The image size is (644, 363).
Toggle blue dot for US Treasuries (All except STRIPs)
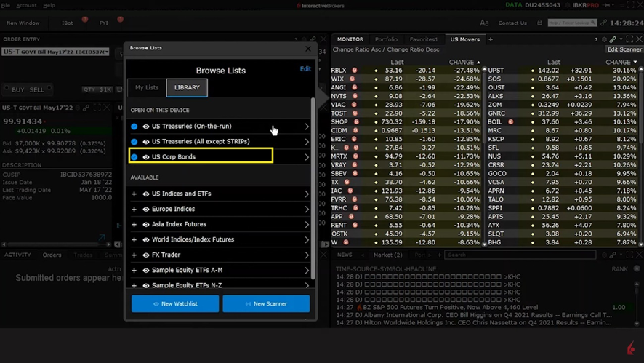click(134, 142)
